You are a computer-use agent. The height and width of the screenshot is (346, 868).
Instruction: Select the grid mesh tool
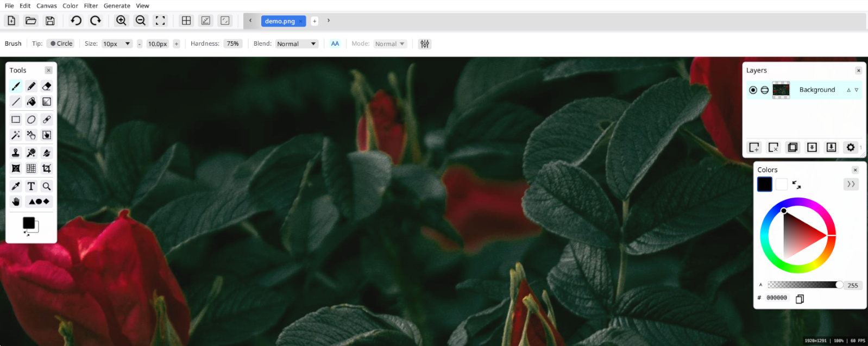coord(32,168)
